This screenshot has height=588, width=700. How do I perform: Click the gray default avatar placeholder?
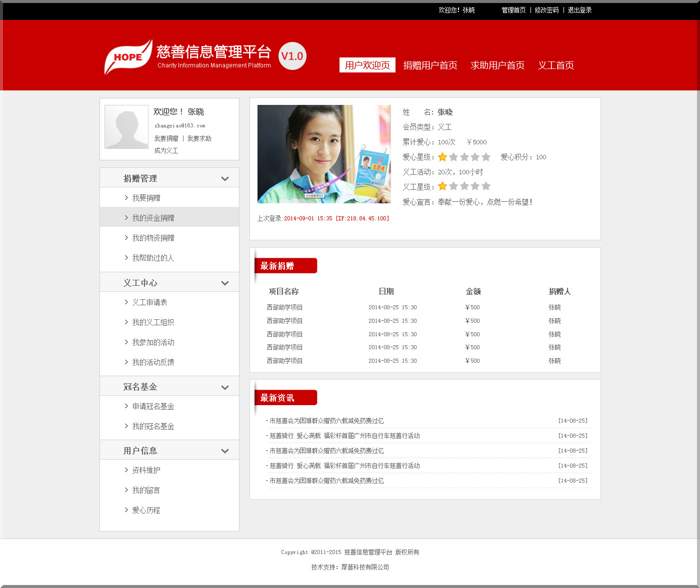click(126, 127)
